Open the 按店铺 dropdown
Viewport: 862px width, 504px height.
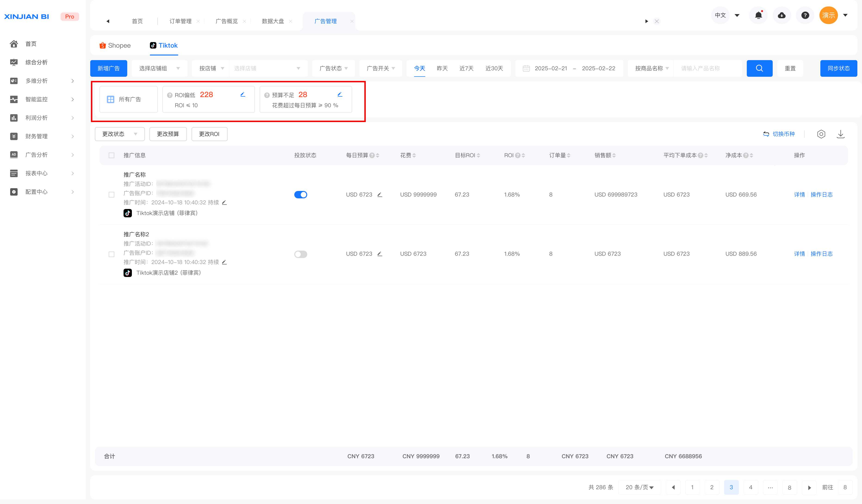pos(211,68)
